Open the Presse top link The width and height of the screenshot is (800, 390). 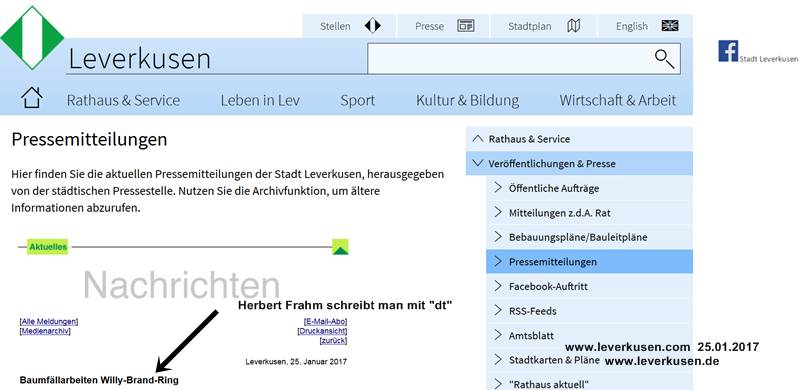coord(429,26)
